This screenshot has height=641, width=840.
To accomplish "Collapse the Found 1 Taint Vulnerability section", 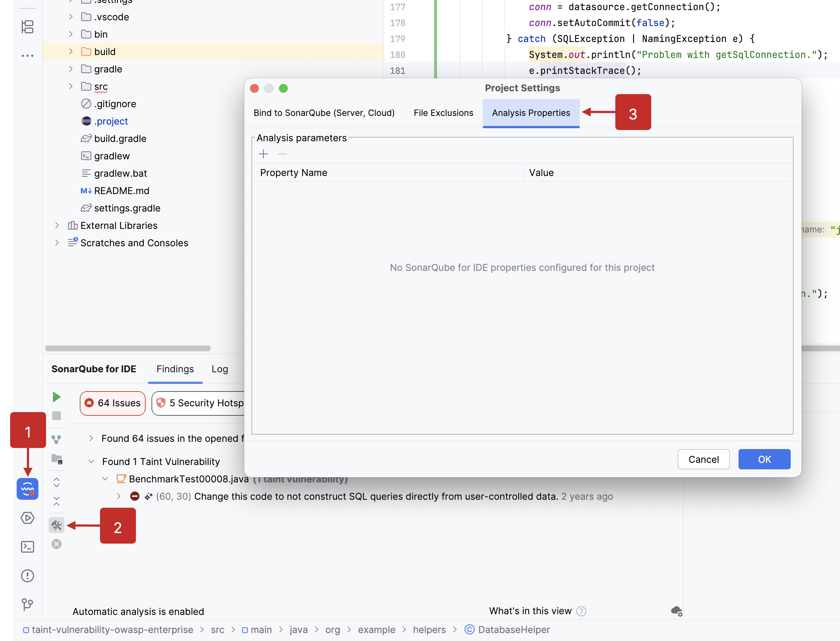I will (x=91, y=461).
